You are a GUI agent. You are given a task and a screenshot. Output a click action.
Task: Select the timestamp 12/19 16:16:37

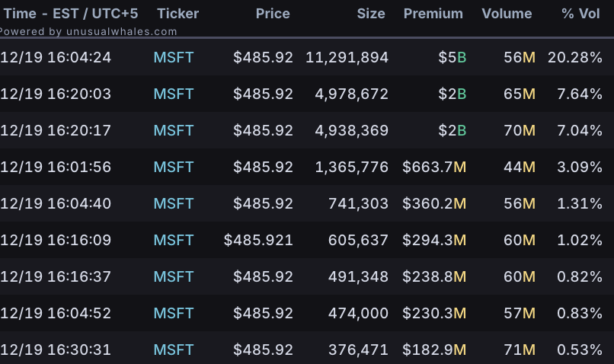(x=56, y=276)
